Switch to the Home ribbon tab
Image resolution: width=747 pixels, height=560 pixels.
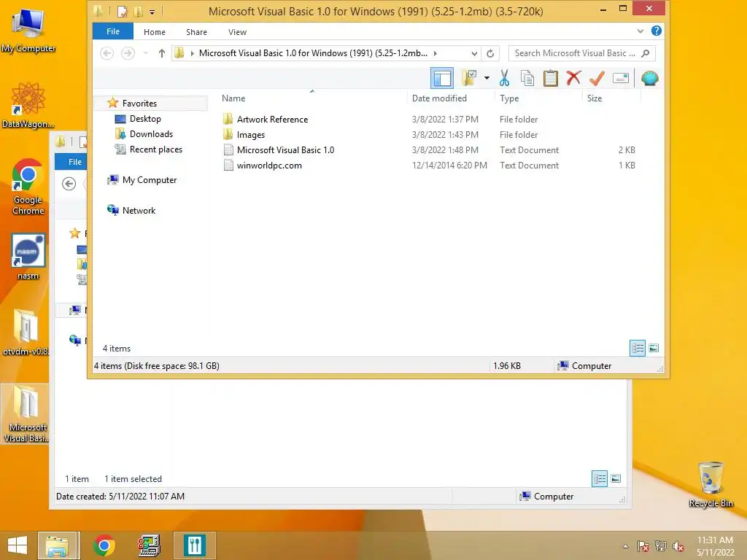click(155, 32)
